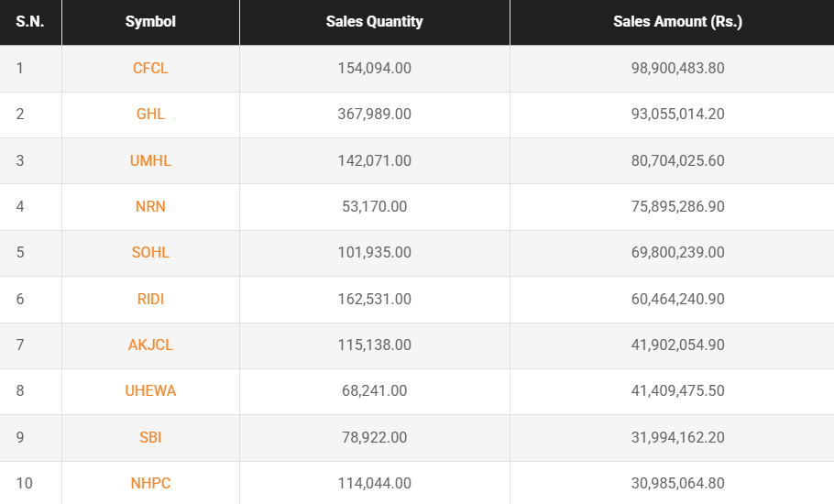The height and width of the screenshot is (504, 834).
Task: Open the RIDI symbol link
Action: (x=150, y=299)
